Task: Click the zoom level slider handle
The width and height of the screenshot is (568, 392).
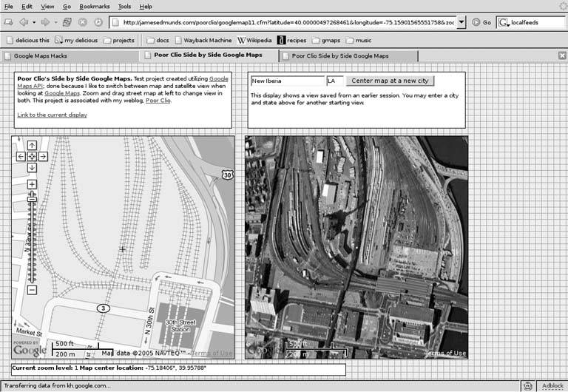Action: [x=32, y=197]
